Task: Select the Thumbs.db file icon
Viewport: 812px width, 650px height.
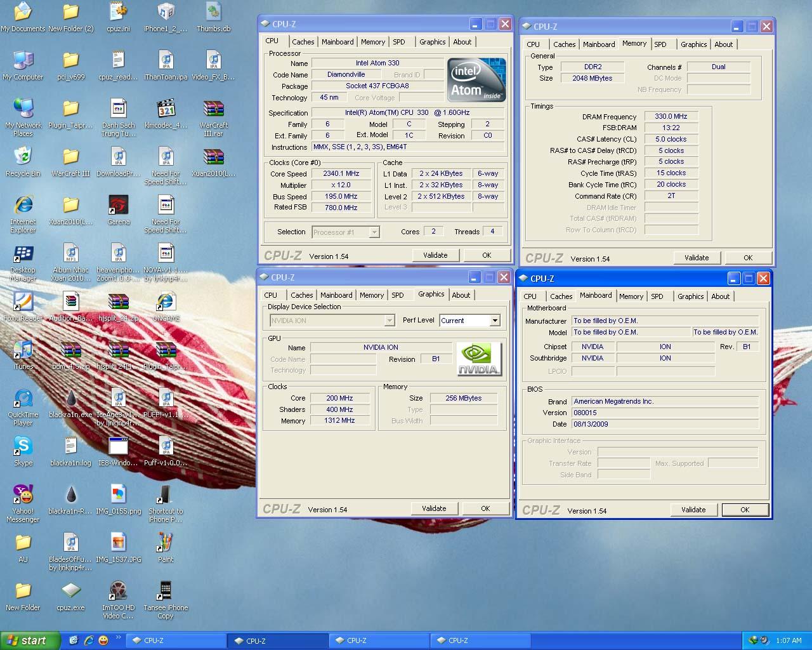Action: (x=214, y=17)
